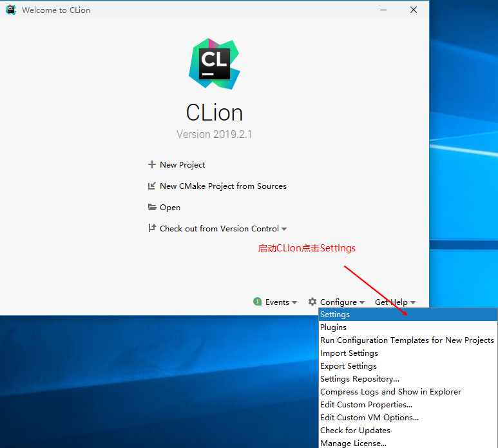The image size is (498, 448).
Task: Select Compress Logs and Show in Explorer
Action: coord(408,392)
